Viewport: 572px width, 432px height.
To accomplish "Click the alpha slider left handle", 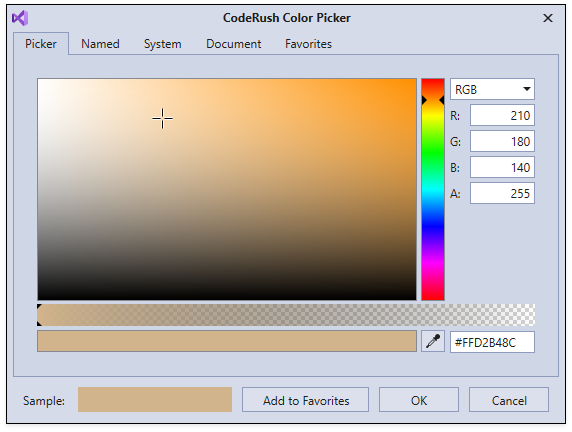I will click(x=39, y=315).
